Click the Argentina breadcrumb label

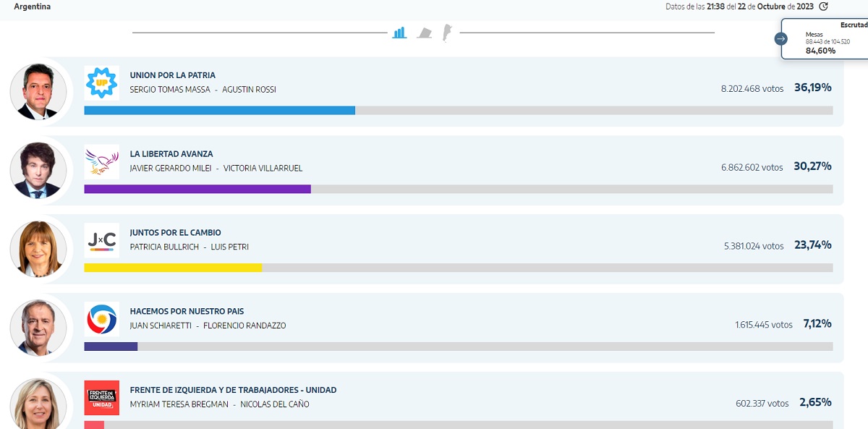coord(33,7)
